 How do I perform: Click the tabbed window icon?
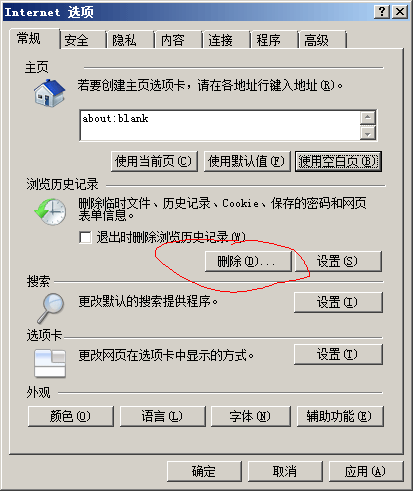tap(50, 363)
